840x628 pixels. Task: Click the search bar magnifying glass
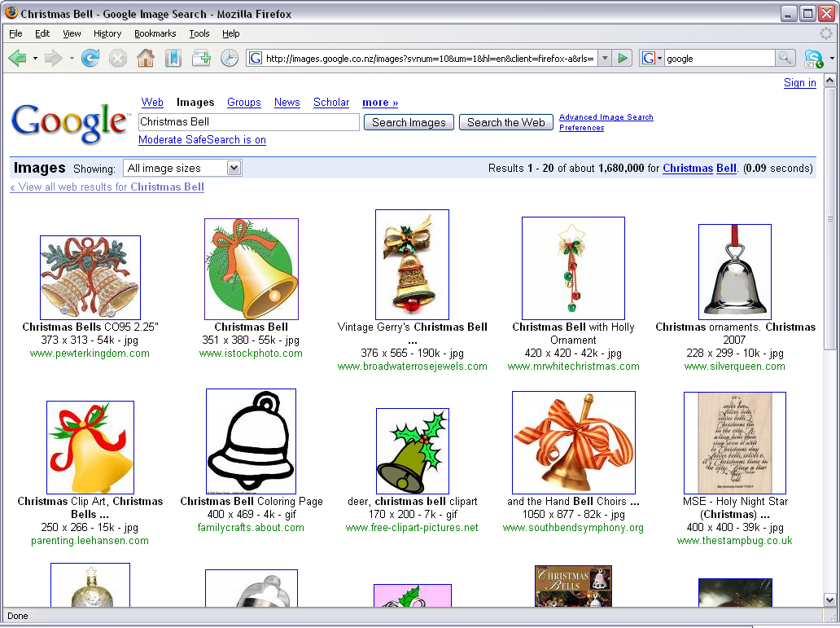pos(785,58)
